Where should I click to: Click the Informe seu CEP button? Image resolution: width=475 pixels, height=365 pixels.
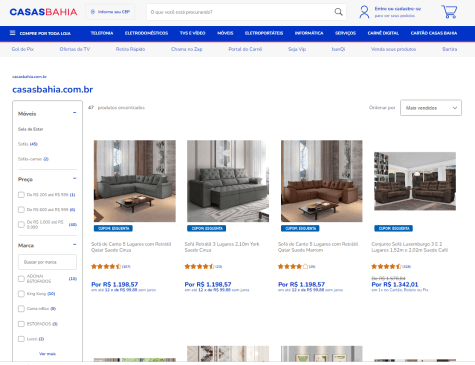click(110, 12)
